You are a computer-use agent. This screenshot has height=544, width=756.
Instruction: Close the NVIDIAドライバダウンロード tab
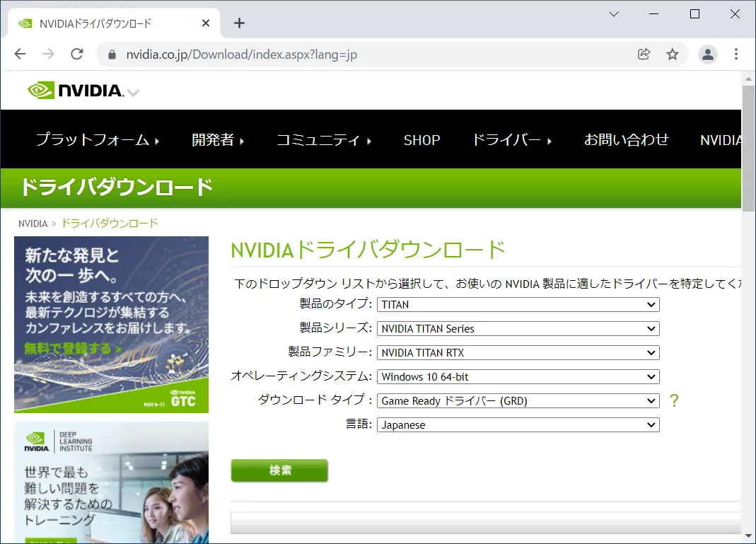coord(206,23)
